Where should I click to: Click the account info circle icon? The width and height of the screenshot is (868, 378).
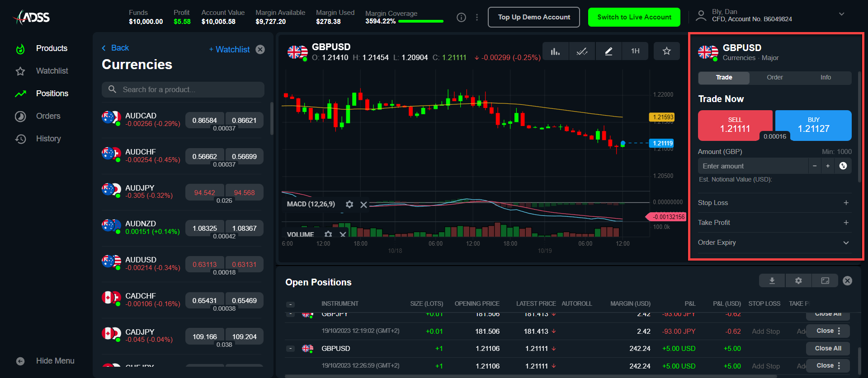pos(461,18)
